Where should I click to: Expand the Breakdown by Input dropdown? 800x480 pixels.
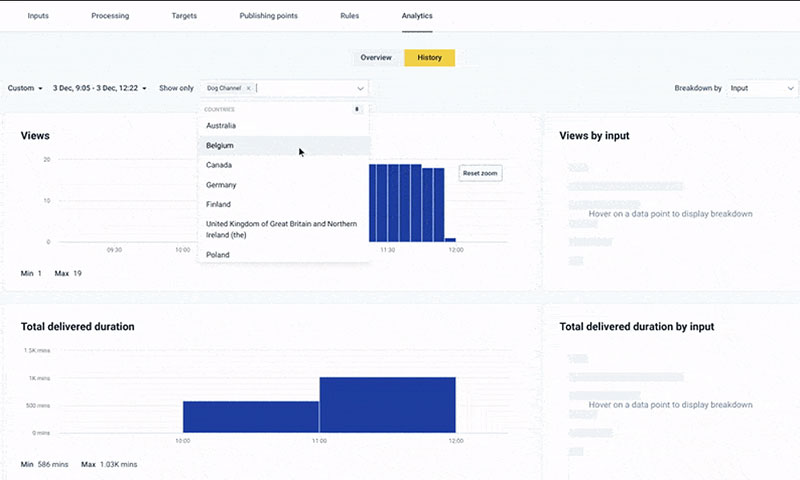(761, 88)
